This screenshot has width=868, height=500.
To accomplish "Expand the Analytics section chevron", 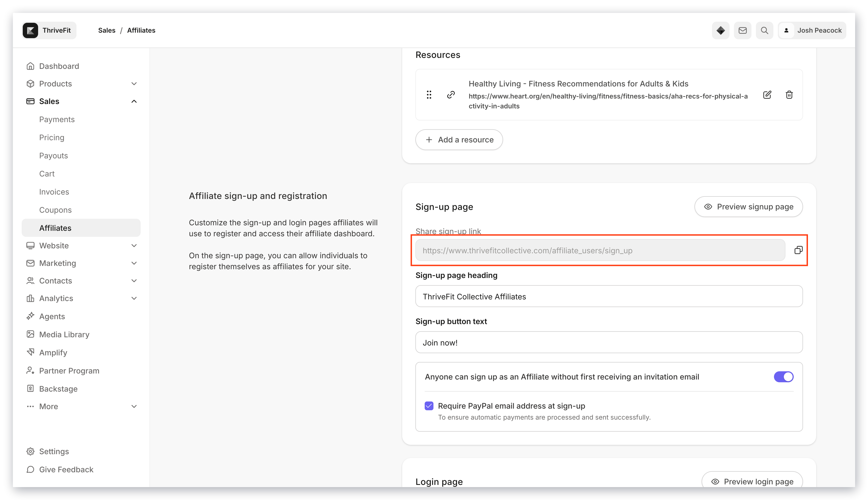I will 134,298.
